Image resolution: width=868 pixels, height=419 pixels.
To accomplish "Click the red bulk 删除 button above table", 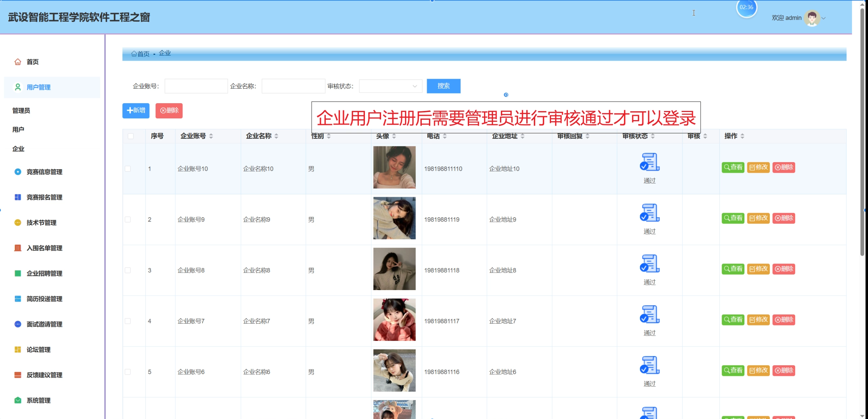I will tap(169, 111).
